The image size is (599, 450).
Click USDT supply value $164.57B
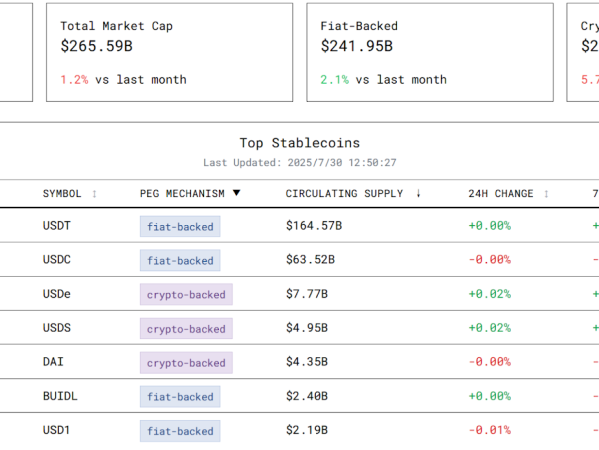[314, 226]
